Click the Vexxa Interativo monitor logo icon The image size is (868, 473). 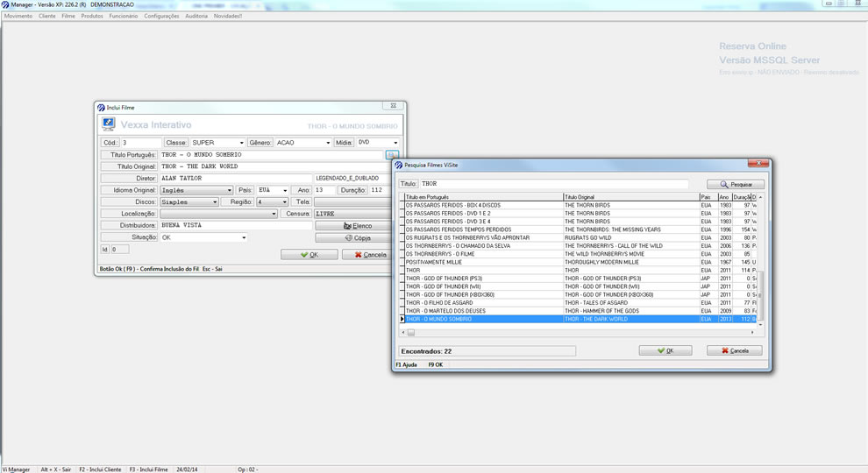tap(109, 125)
